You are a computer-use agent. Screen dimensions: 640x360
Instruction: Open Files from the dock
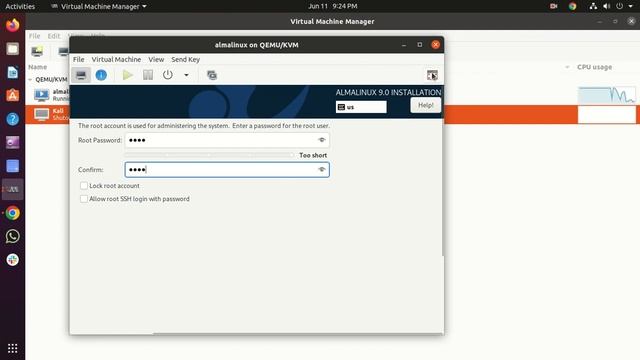pyautogui.click(x=13, y=49)
